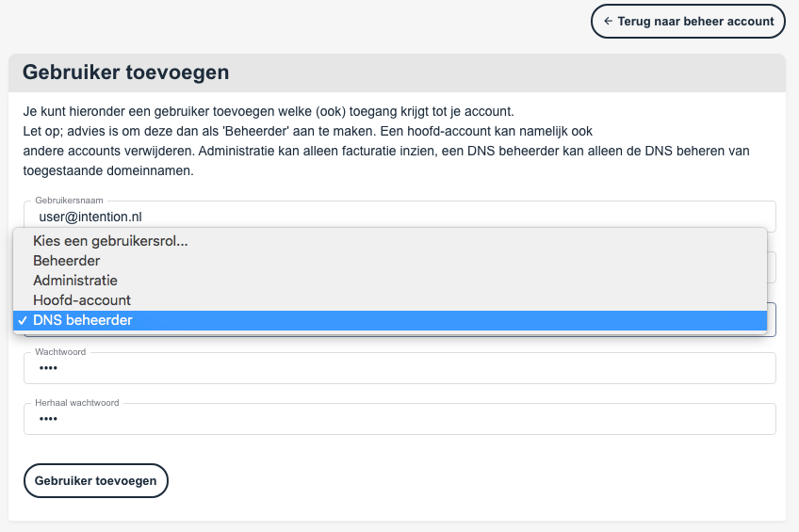Screen dimensions: 799x532
Task: Click the left arrow icon in back button
Action: click(x=608, y=22)
